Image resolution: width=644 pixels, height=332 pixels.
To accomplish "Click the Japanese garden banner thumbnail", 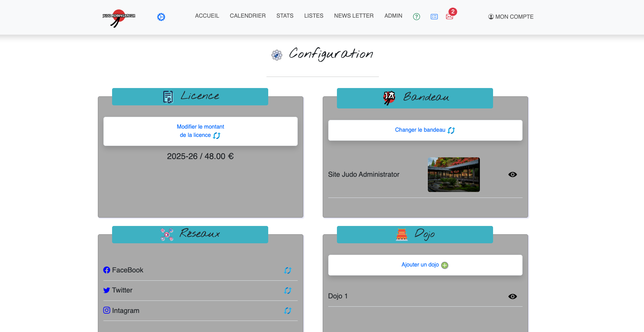I will (x=454, y=175).
